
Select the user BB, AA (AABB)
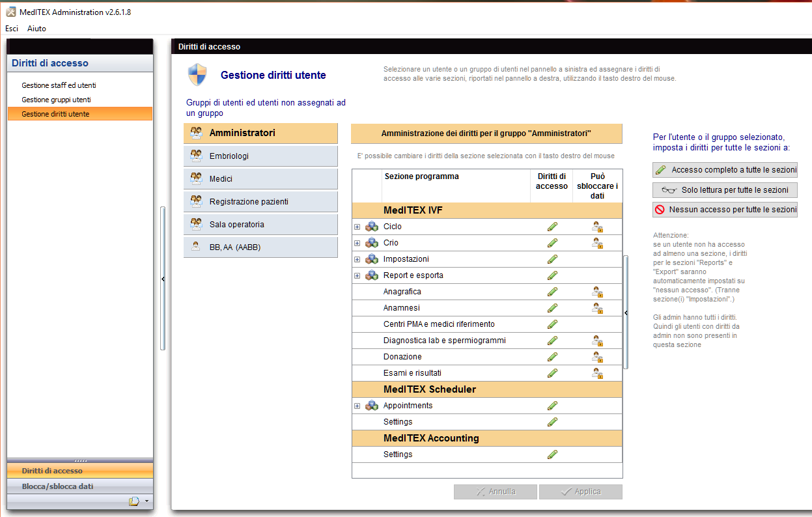(260, 247)
